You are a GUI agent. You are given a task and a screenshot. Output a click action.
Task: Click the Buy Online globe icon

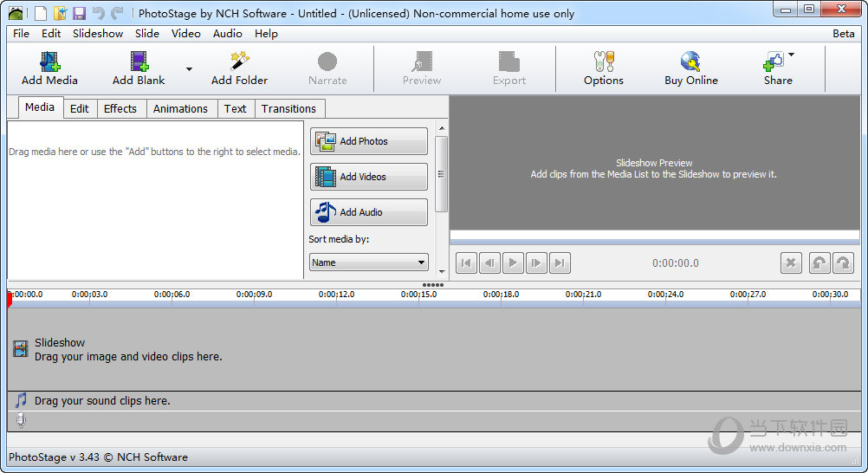(690, 62)
